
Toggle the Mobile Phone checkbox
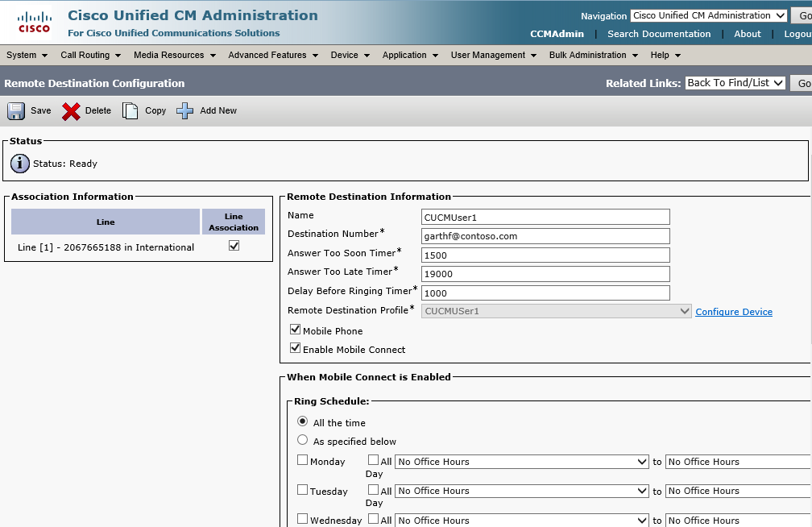[x=295, y=330]
